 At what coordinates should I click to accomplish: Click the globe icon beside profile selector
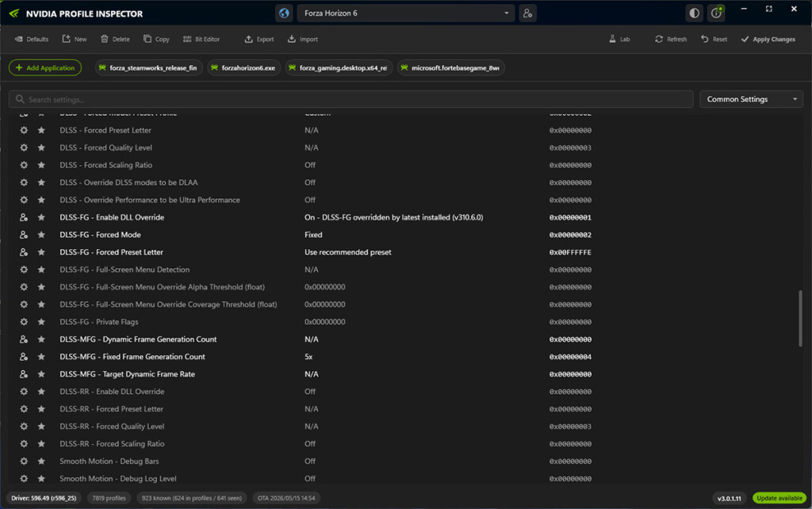click(x=284, y=13)
